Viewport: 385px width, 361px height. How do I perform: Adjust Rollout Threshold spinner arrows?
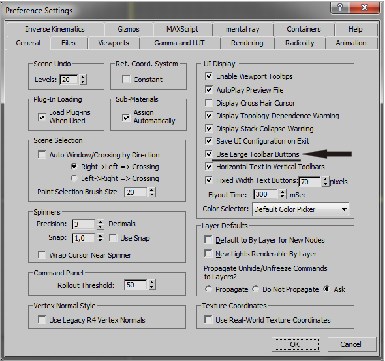152,285
